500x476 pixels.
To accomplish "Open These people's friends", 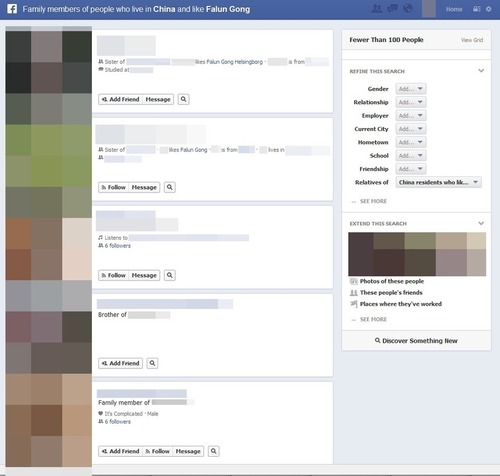I will click(391, 293).
